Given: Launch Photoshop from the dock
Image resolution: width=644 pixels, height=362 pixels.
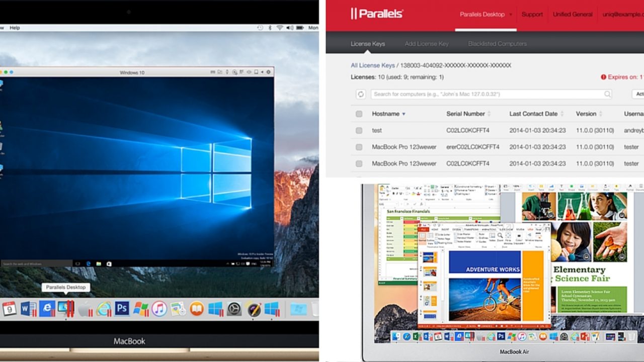Looking at the screenshot, I should tap(122, 308).
